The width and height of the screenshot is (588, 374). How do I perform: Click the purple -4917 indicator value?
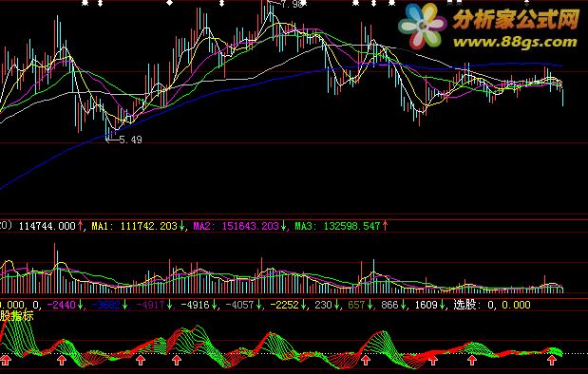pyautogui.click(x=150, y=305)
